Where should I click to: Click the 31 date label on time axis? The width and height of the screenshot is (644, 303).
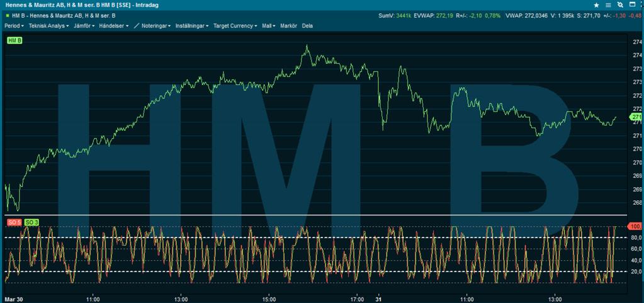(380, 299)
